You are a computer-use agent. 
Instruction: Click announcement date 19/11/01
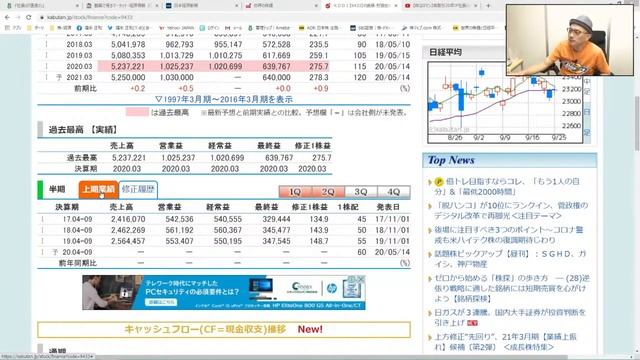tap(392, 241)
